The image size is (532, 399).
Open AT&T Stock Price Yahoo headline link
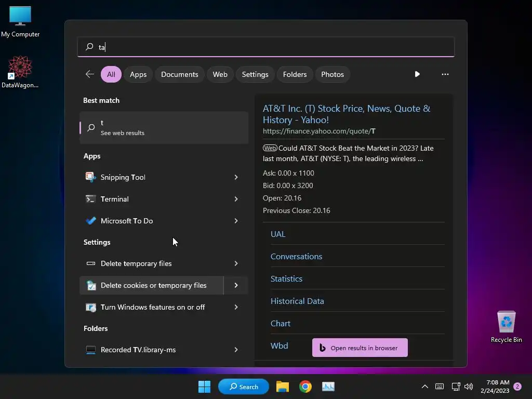click(x=347, y=114)
